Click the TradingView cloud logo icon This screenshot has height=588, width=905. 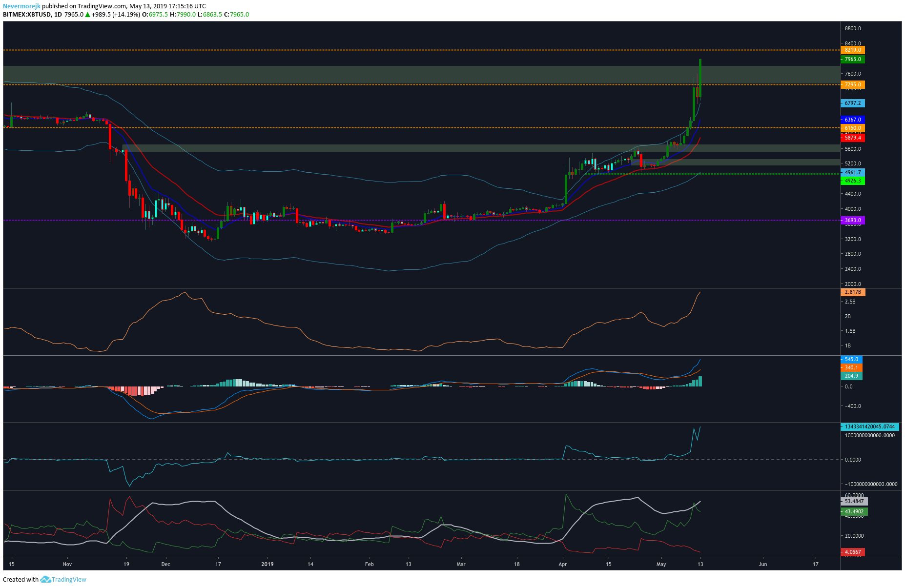(x=45, y=580)
